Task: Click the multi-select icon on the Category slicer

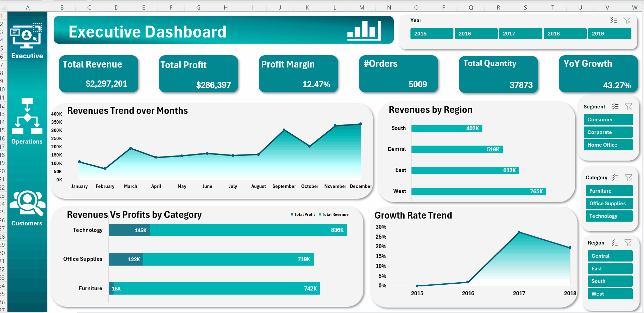Action: point(615,177)
